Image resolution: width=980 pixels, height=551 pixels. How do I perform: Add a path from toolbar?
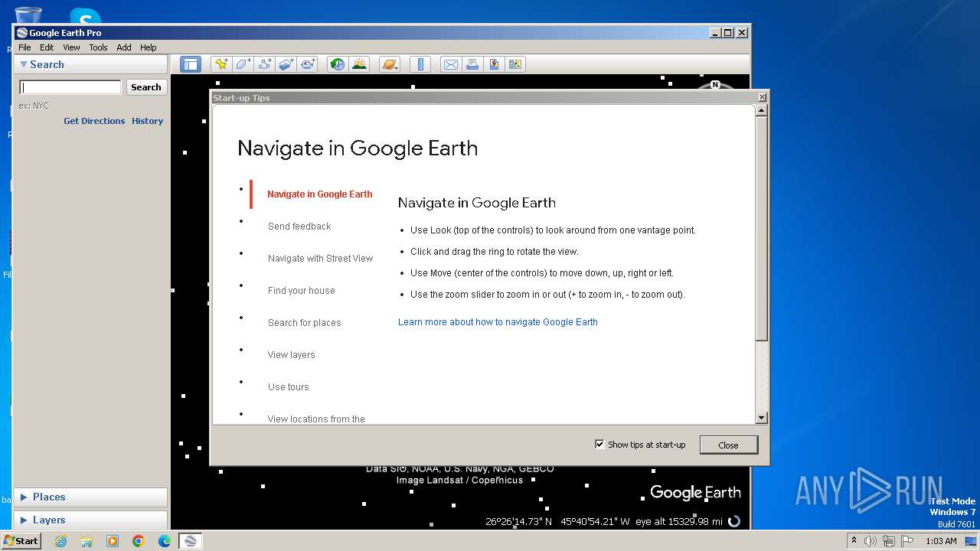pyautogui.click(x=265, y=64)
